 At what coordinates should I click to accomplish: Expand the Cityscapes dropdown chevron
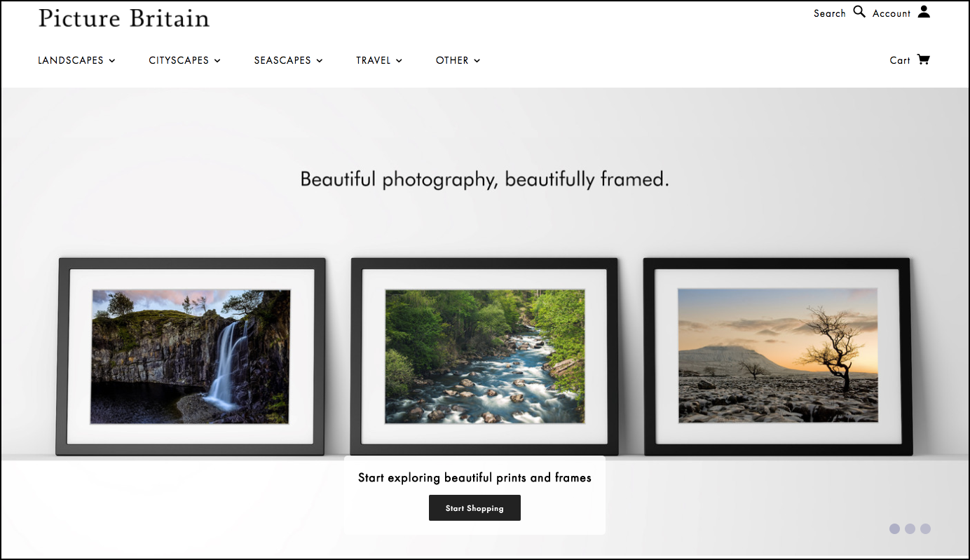point(217,61)
